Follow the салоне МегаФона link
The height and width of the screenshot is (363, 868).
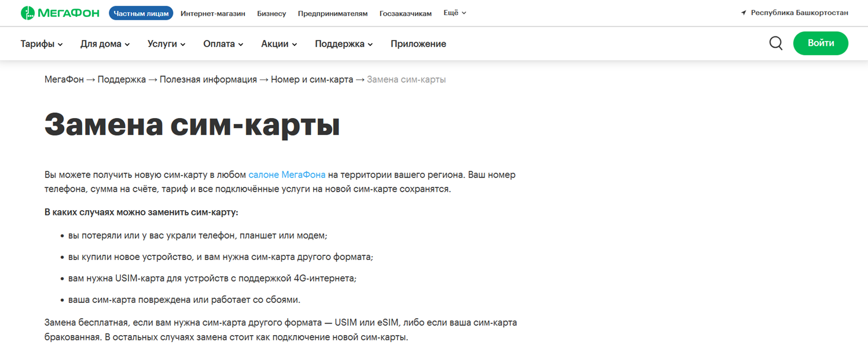click(287, 174)
